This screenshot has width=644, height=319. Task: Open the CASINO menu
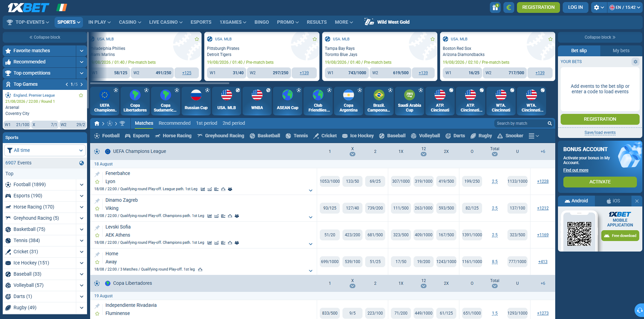(x=130, y=22)
